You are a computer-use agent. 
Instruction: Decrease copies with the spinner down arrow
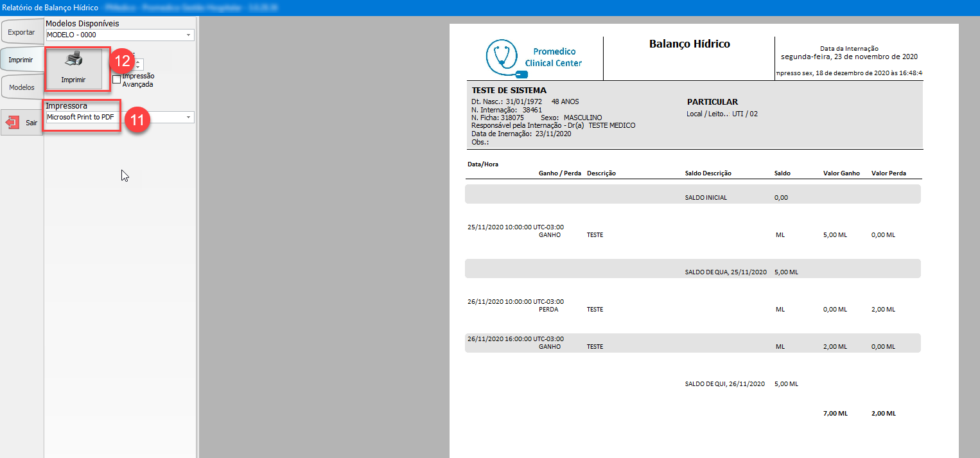[139, 67]
